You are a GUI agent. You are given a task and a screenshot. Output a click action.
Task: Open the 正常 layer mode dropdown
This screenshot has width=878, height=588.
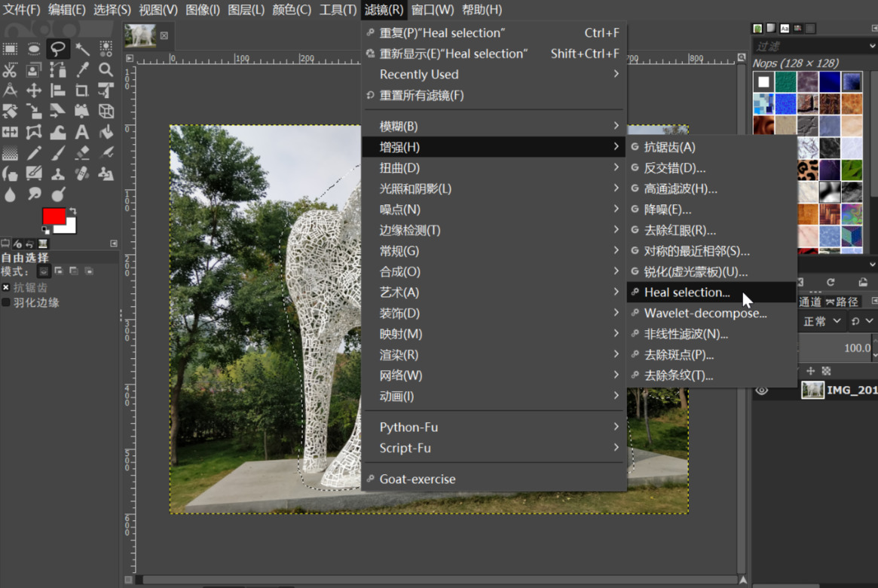(x=821, y=321)
